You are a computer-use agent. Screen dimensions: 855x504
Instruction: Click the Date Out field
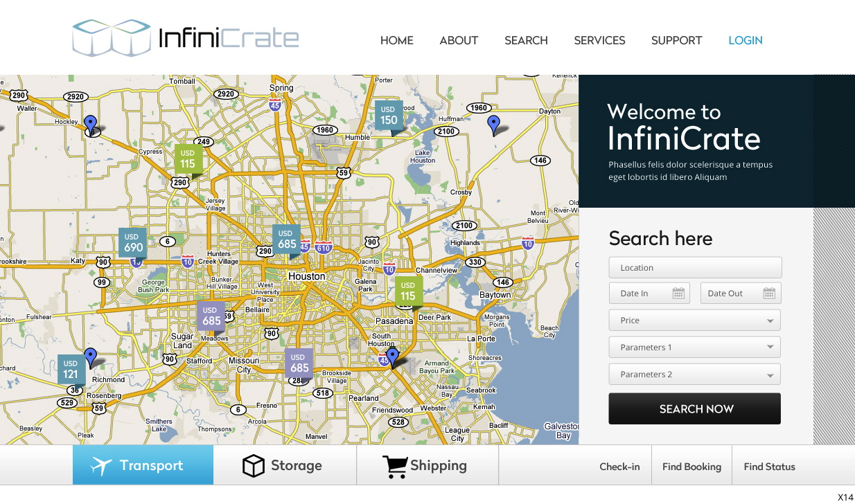click(x=741, y=294)
